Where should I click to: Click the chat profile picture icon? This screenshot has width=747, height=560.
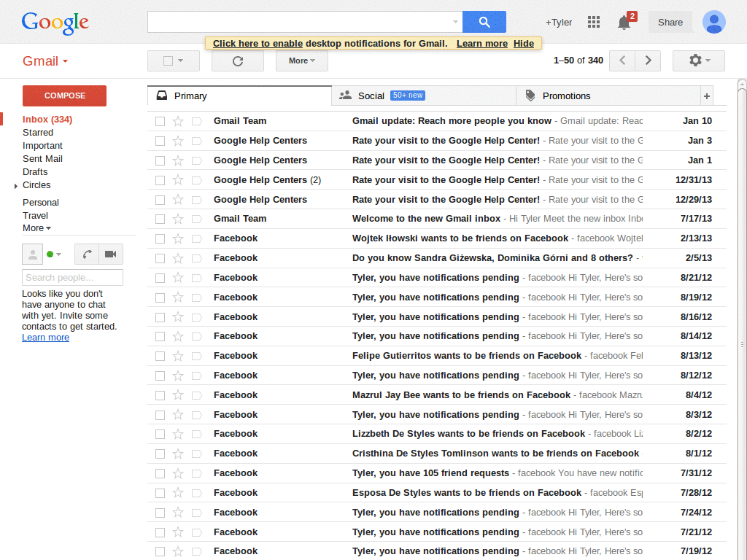32,254
